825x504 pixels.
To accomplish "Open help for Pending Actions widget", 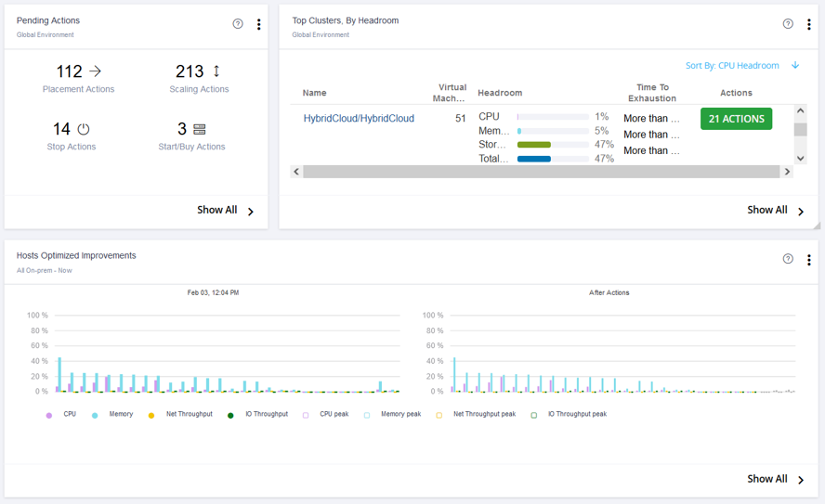I will [x=238, y=24].
